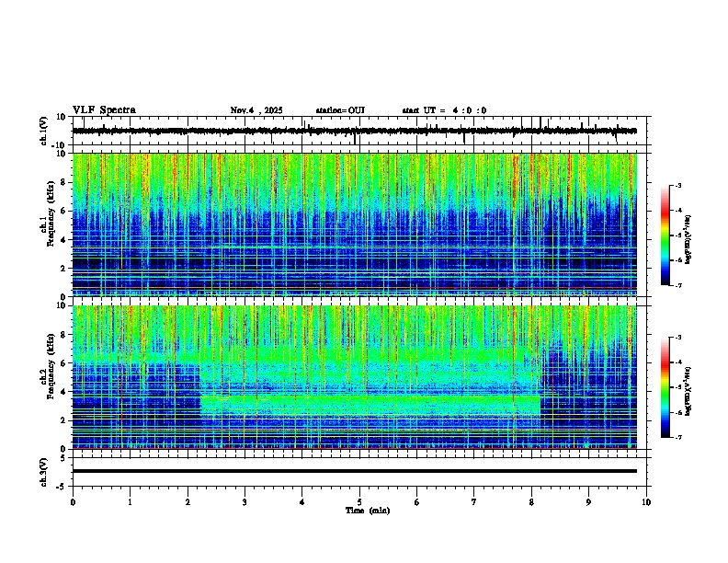Click the '-7' label on ch.2 colorbar
This screenshot has height=563, width=728.
677,437
